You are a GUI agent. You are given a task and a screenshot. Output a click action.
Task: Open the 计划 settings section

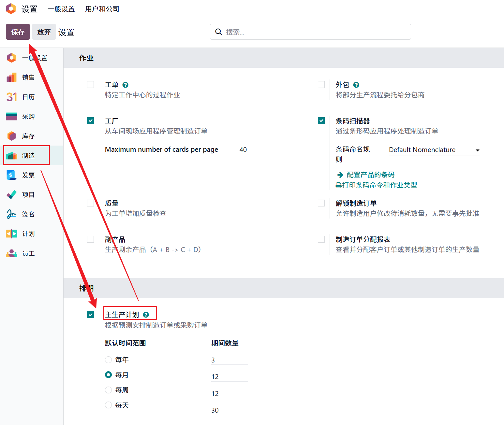tap(28, 234)
